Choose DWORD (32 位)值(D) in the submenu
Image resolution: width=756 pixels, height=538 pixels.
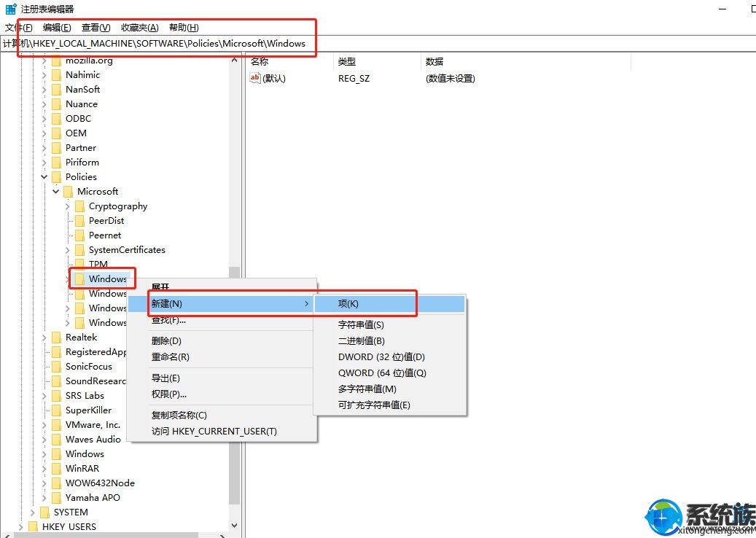(x=389, y=356)
